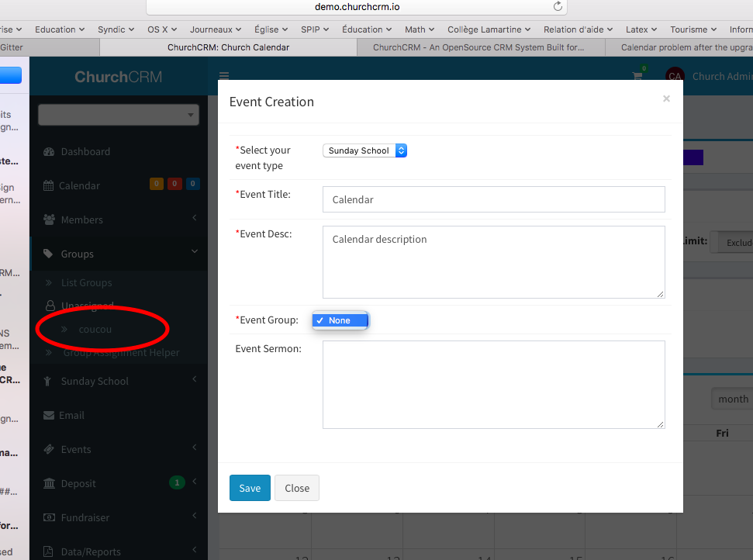Open the Relation d'aide bookmarks folder
The image size is (753, 560).
click(x=579, y=29)
